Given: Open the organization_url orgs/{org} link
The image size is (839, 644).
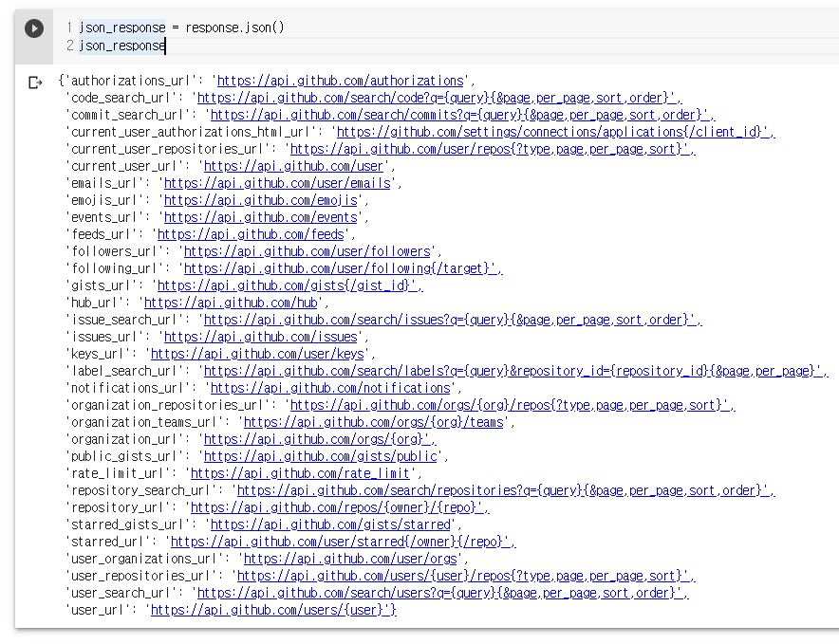Looking at the screenshot, I should tap(320, 440).
